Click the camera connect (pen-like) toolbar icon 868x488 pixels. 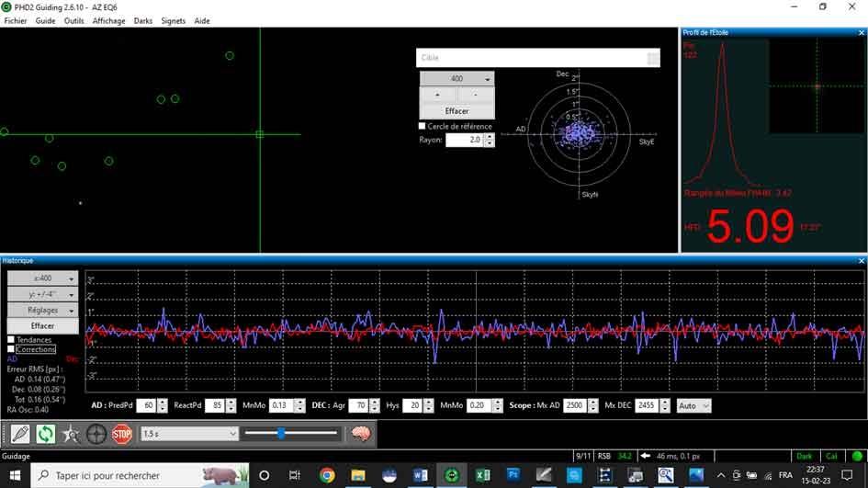(20, 434)
